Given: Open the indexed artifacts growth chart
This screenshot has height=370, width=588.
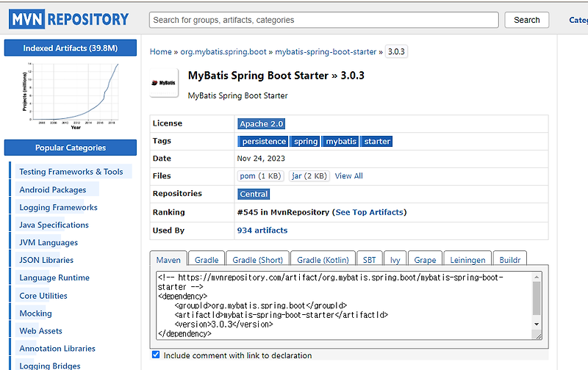Looking at the screenshot, I should tap(71, 96).
